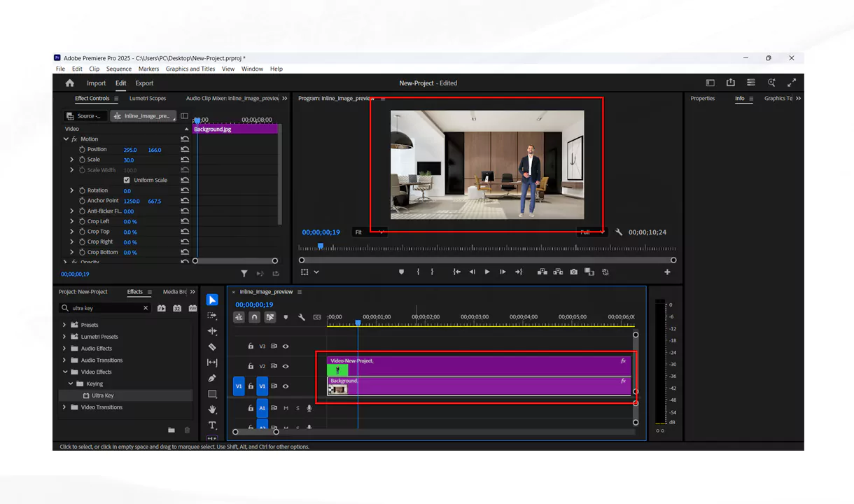The image size is (854, 504).
Task: Export a frame with the camera icon
Action: (x=574, y=272)
